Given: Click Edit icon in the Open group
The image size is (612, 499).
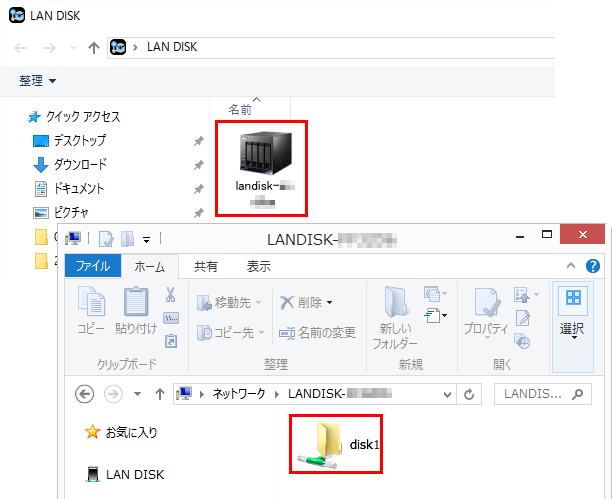Looking at the screenshot, I should 523,318.
